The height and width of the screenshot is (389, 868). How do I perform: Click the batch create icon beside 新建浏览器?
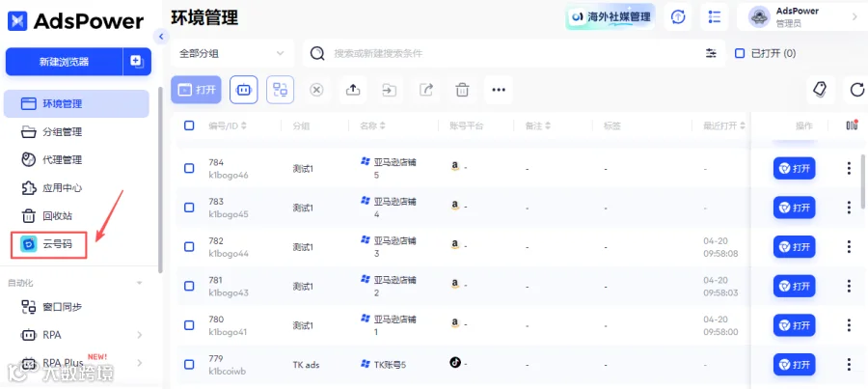pos(137,62)
